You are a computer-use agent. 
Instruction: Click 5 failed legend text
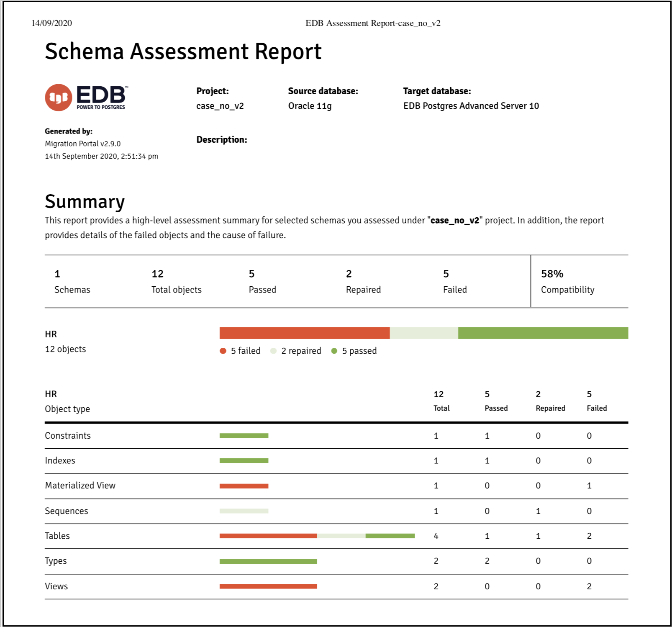(x=246, y=351)
